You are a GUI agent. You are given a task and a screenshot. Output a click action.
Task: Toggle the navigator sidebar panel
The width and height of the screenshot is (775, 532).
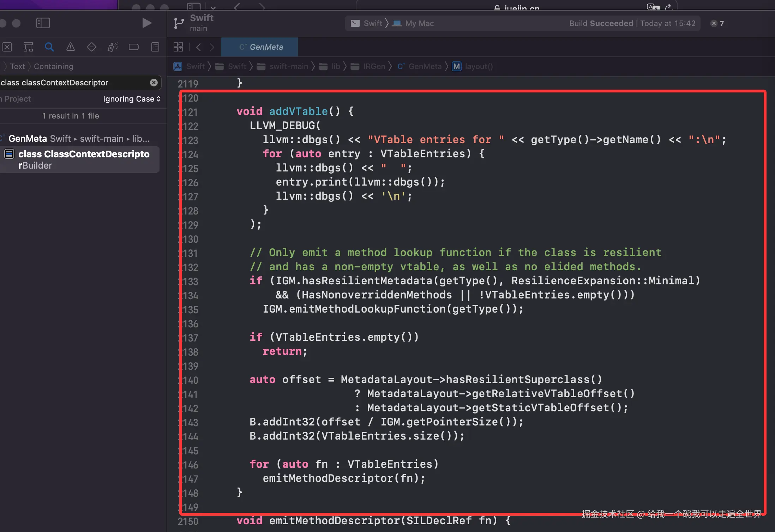coord(43,23)
